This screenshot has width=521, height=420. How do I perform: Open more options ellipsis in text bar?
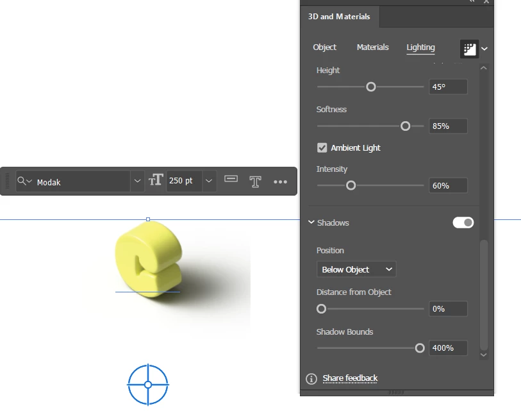pyautogui.click(x=280, y=181)
